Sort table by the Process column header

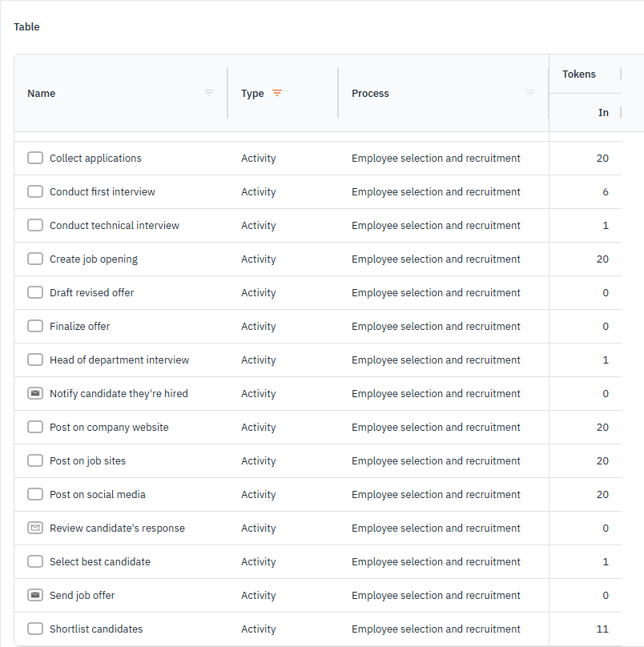[x=370, y=93]
